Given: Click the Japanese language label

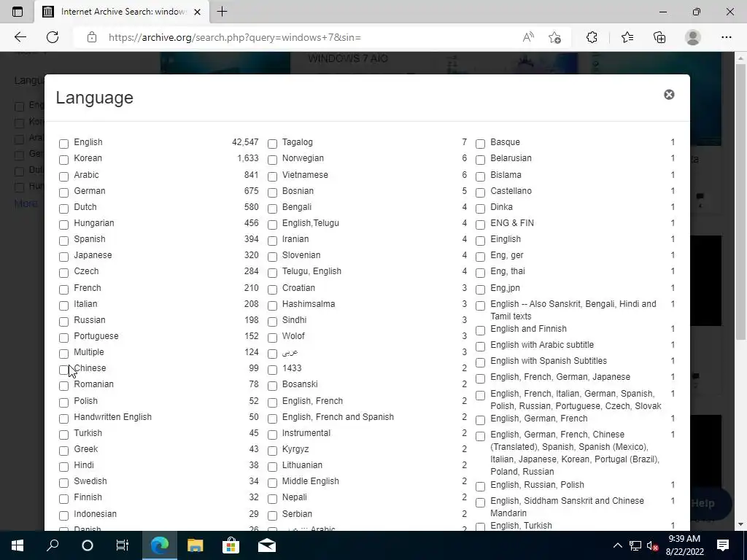Looking at the screenshot, I should tap(93, 254).
